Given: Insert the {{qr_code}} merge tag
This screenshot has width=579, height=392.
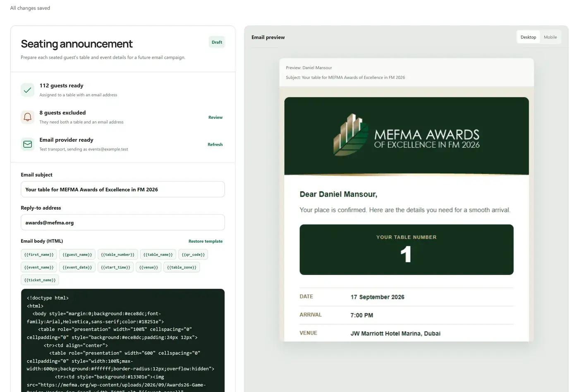Looking at the screenshot, I should (193, 255).
